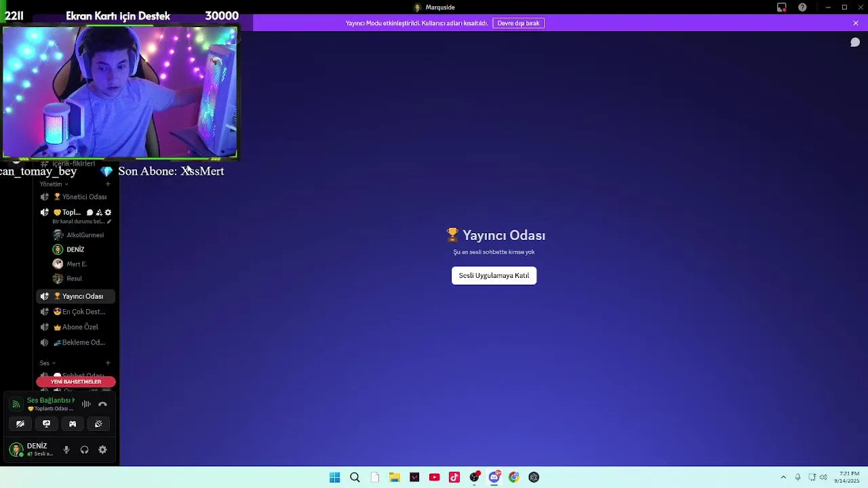Join En Çok Dest... voice channel
This screenshot has height=488, width=868.
click(x=75, y=312)
